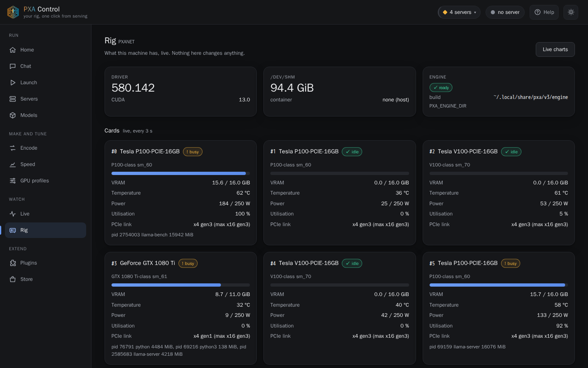Go to the Home page
Screen dimensions: 588x368
coord(45,50)
